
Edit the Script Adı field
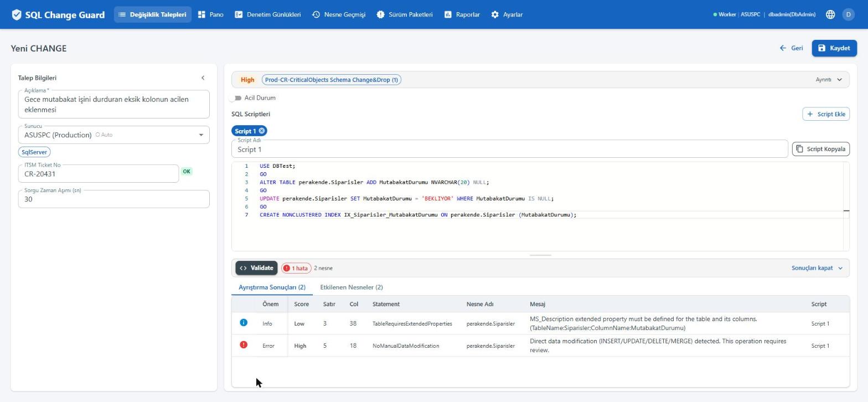(x=509, y=149)
